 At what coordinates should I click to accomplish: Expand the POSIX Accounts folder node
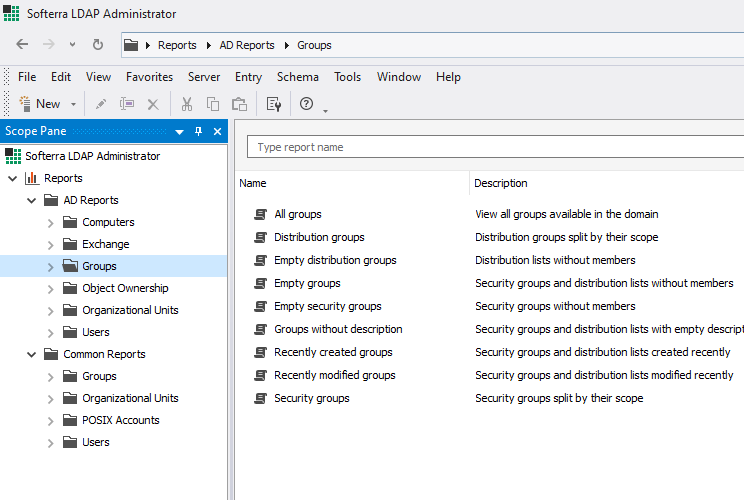click(51, 421)
